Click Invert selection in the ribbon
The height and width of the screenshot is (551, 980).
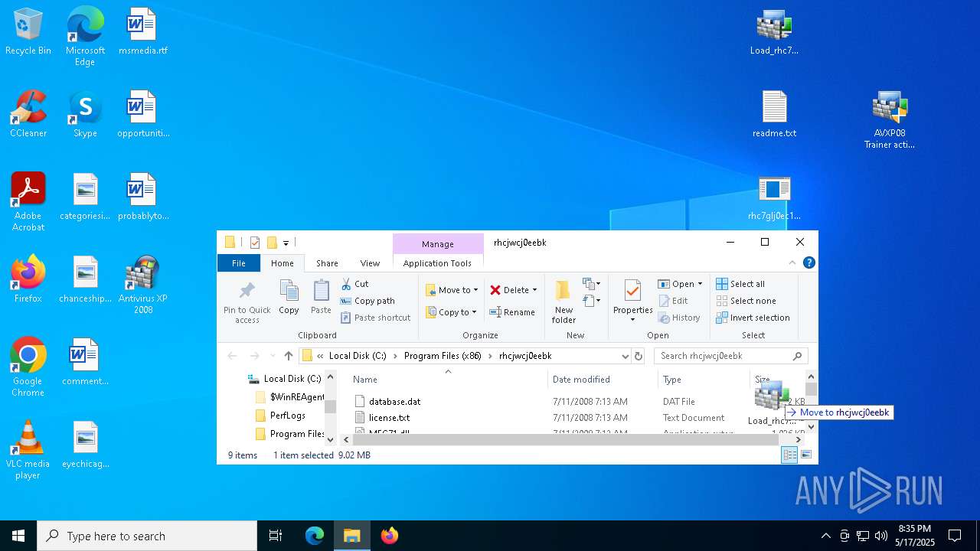753,318
